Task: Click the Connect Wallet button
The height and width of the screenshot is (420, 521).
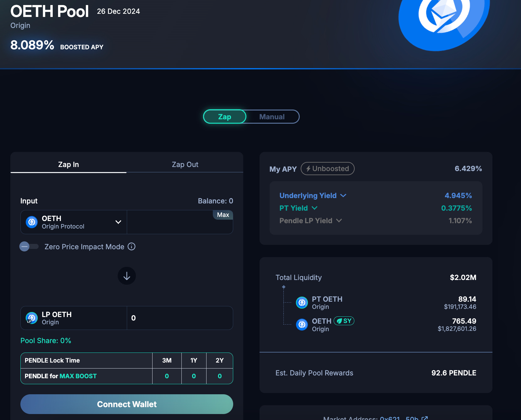Action: click(127, 404)
